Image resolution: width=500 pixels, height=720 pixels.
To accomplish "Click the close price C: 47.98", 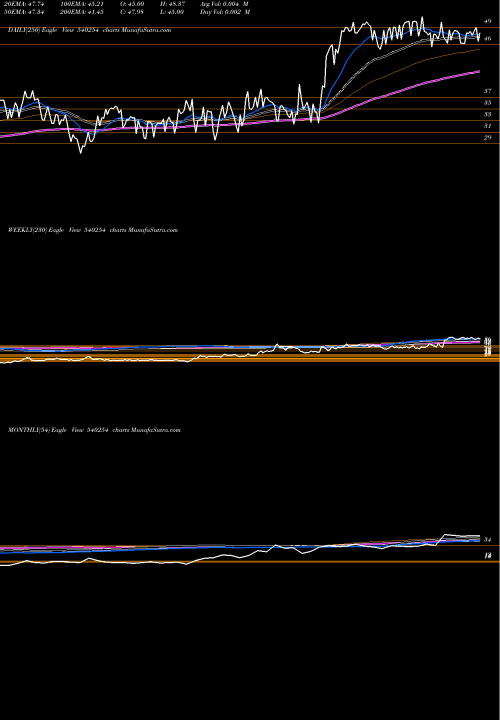I will tap(133, 12).
